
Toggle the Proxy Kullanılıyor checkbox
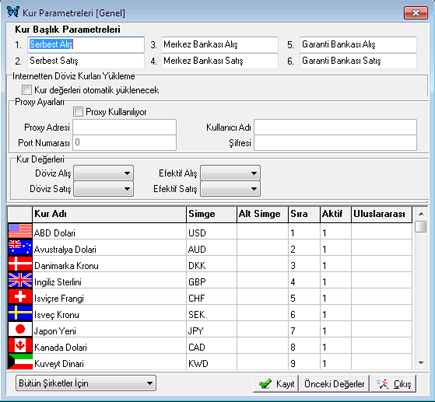click(x=78, y=111)
